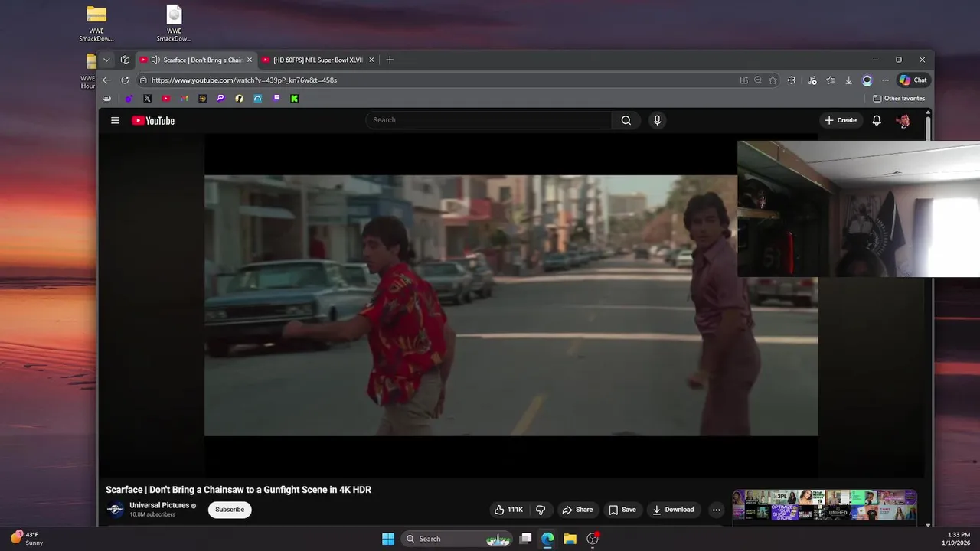
Task: Open the Kick bookmark in favorites bar
Action: pos(294,98)
